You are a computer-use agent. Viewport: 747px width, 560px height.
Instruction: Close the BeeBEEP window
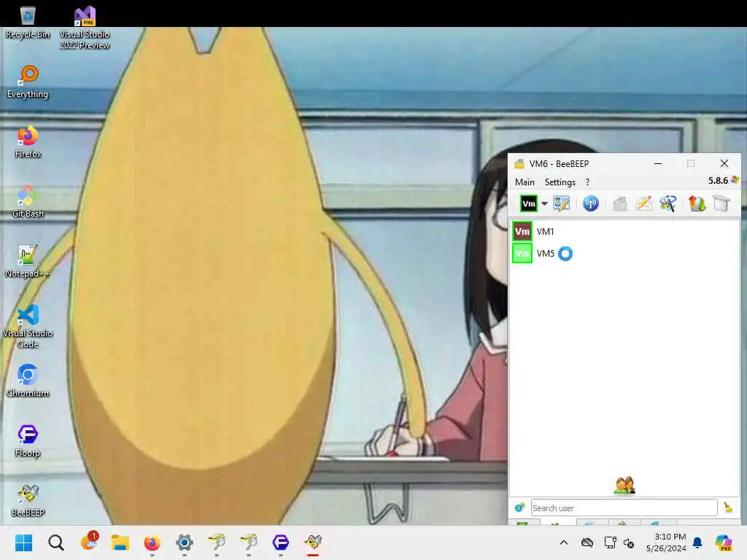coord(724,163)
